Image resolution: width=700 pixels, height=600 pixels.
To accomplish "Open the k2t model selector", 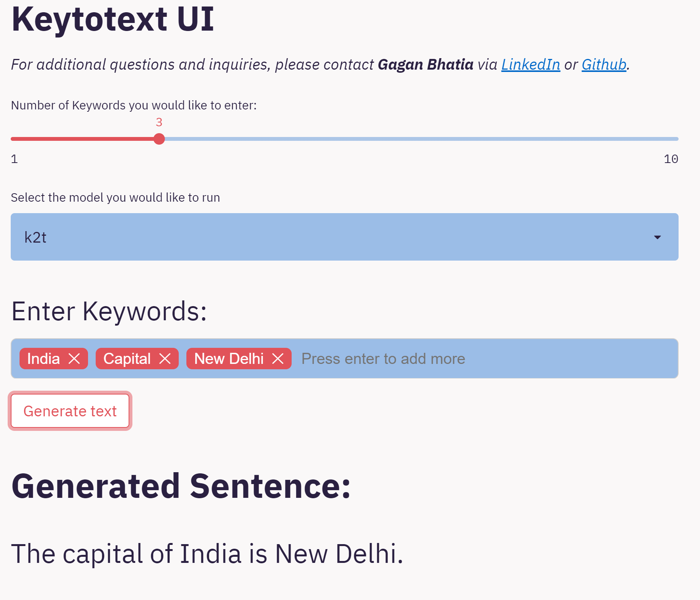I will coord(344,237).
